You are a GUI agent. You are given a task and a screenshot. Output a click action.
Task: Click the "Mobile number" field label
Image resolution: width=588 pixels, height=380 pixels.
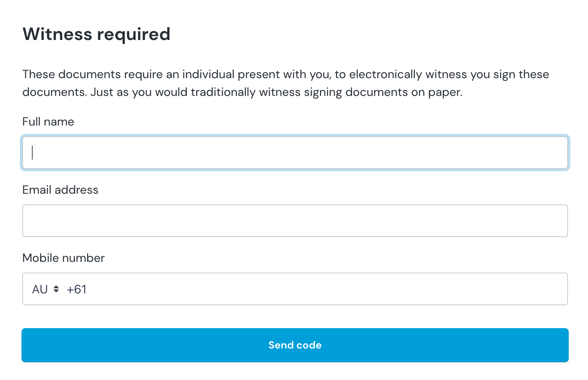click(63, 258)
